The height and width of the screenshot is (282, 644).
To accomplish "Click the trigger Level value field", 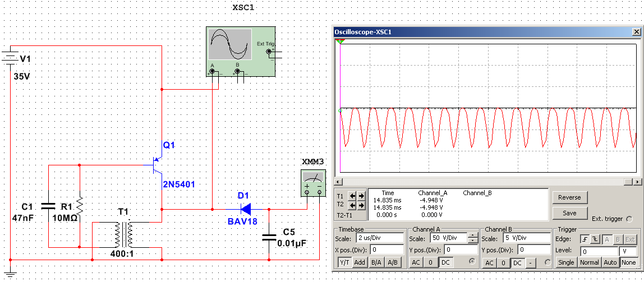I will coord(599,251).
